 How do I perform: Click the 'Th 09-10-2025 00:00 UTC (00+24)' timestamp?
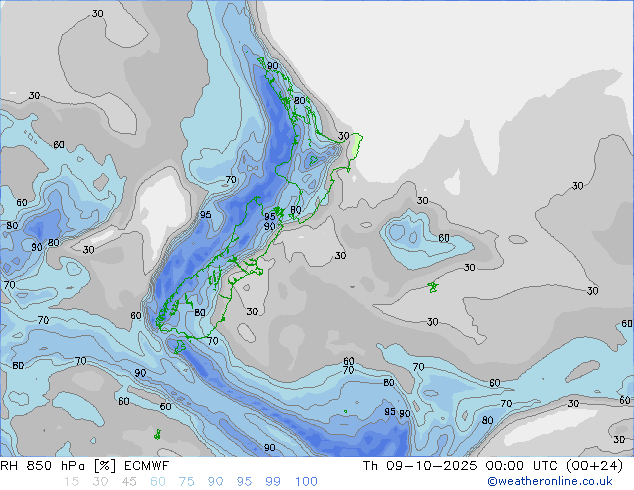493,466
